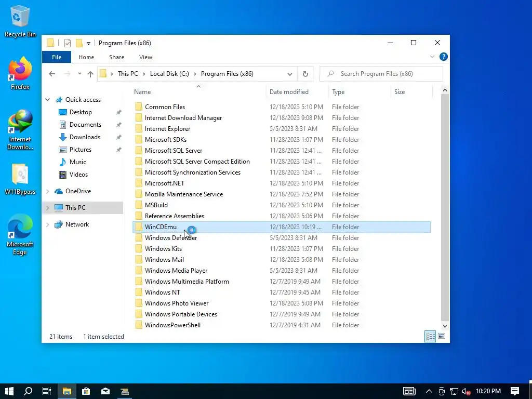Click the file list scroll up arrow

click(445, 90)
